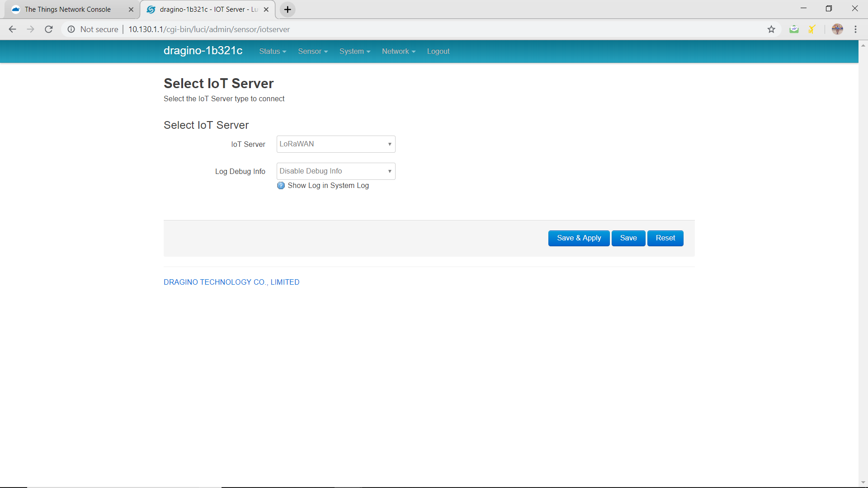The image size is (868, 488).
Task: Open the Network dropdown menu
Action: pyautogui.click(x=398, y=51)
